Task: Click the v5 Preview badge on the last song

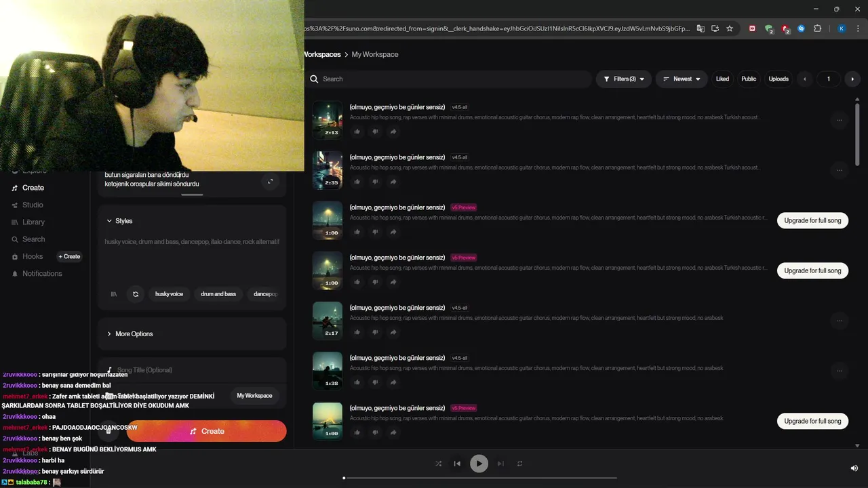Action: pos(464,408)
